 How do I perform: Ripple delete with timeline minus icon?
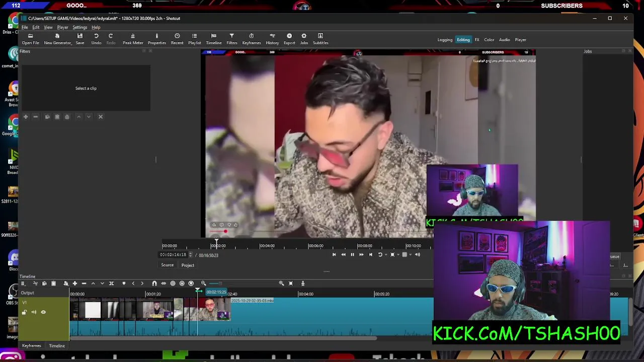click(84, 284)
